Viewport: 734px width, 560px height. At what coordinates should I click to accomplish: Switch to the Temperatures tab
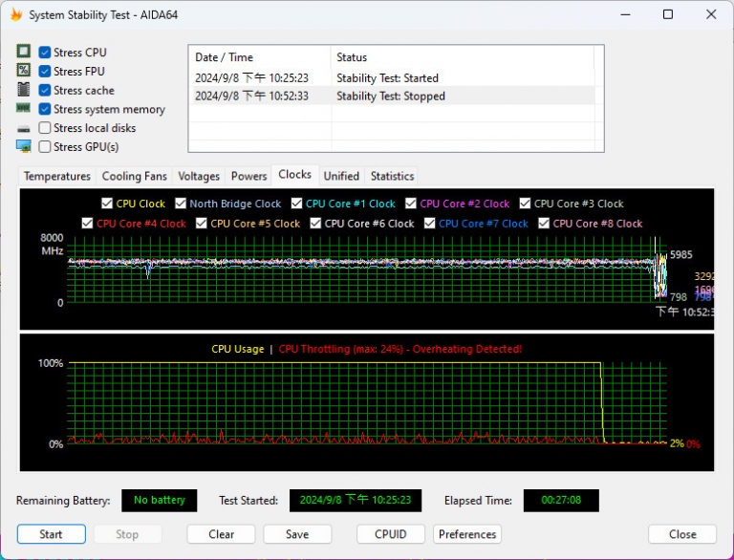point(57,176)
